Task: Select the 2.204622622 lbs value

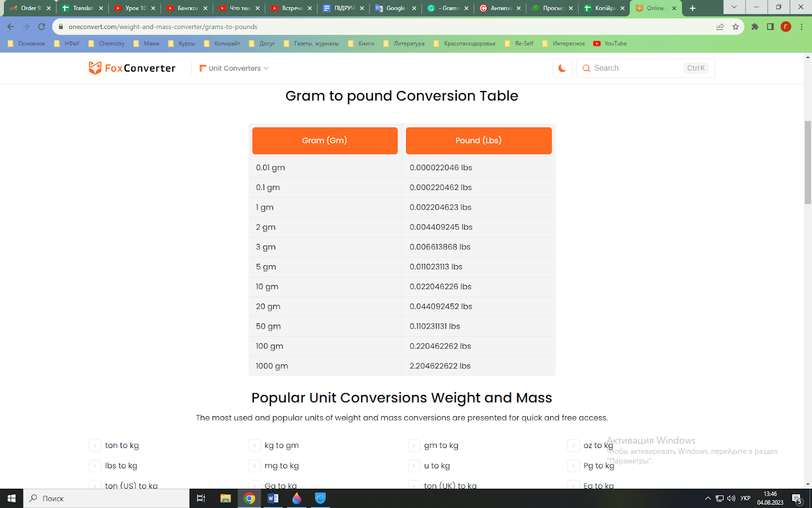Action: [440, 366]
